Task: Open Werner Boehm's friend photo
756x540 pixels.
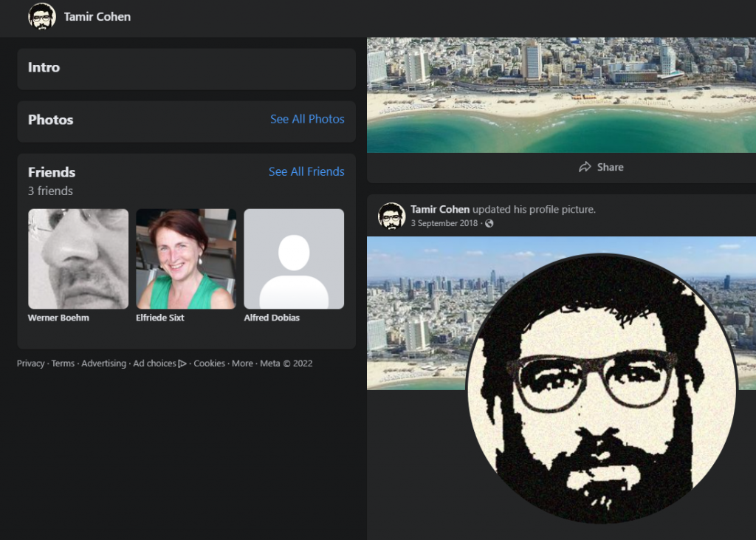Action: pyautogui.click(x=78, y=259)
